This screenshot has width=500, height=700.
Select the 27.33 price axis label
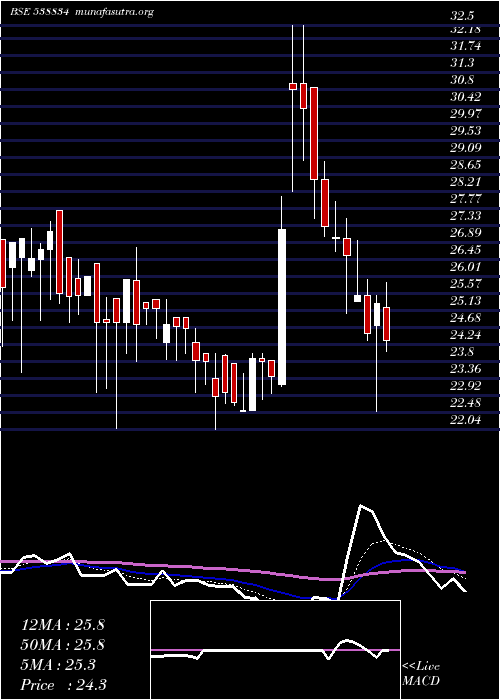click(465, 216)
